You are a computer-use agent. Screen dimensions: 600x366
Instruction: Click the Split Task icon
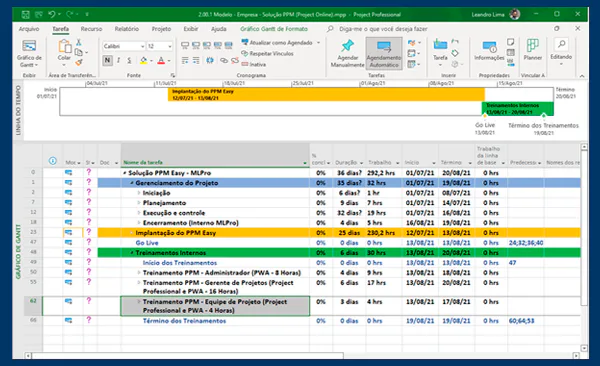210,60
